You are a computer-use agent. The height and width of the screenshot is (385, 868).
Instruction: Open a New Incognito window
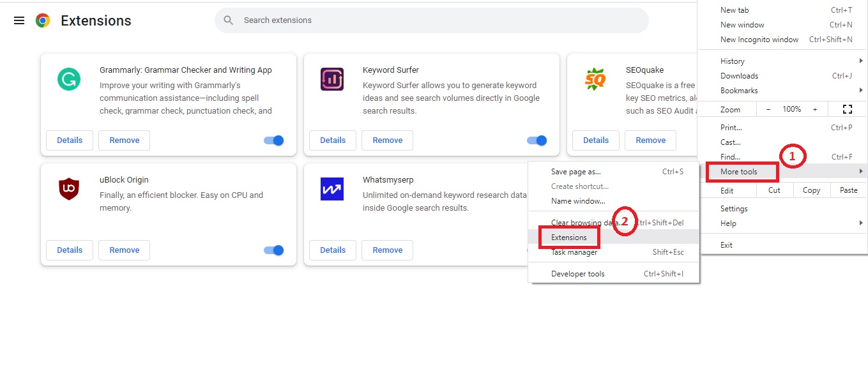[784, 40]
